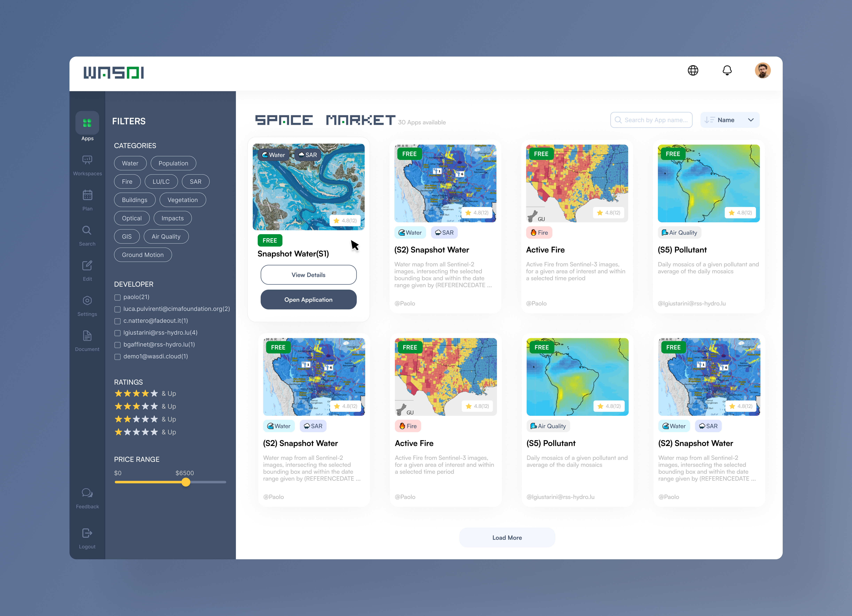Viewport: 852px width, 616px height.
Task: Click the View Details button
Action: [x=308, y=275]
